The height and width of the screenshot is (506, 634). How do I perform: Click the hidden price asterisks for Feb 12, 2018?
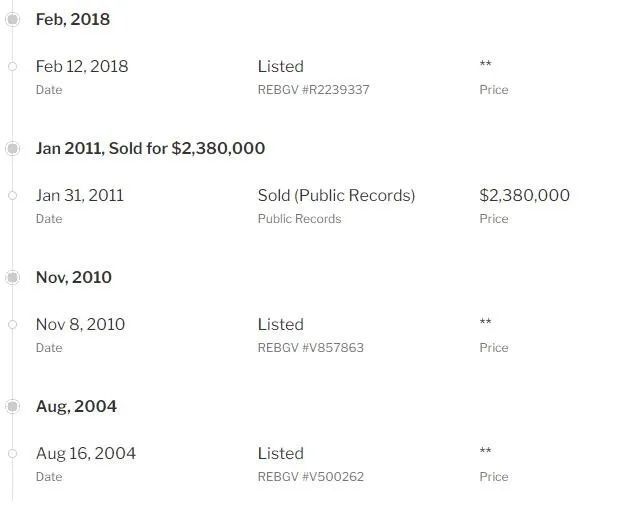click(485, 64)
